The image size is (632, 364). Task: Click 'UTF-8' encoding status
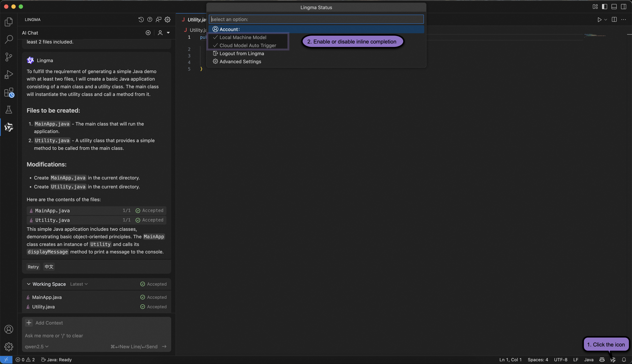pyautogui.click(x=561, y=360)
